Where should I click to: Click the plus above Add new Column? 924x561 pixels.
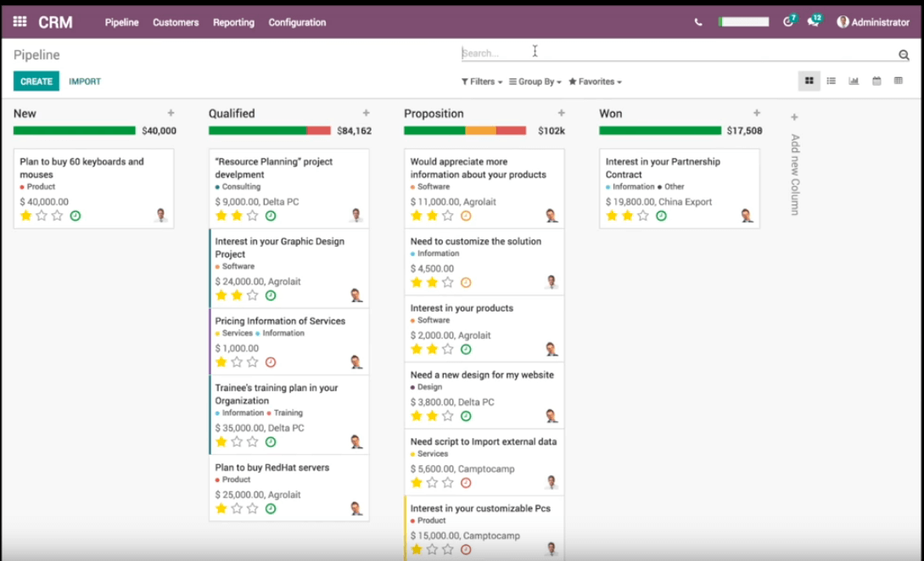pos(794,117)
